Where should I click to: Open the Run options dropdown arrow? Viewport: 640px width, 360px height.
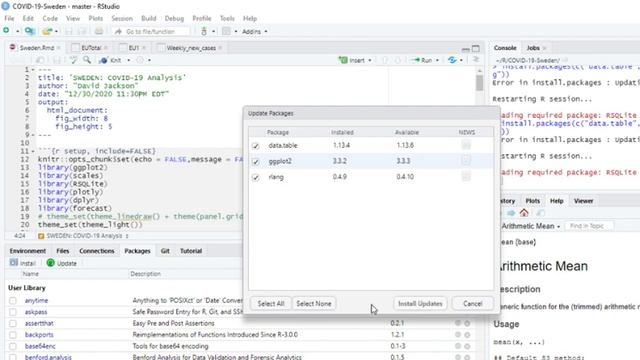point(437,60)
